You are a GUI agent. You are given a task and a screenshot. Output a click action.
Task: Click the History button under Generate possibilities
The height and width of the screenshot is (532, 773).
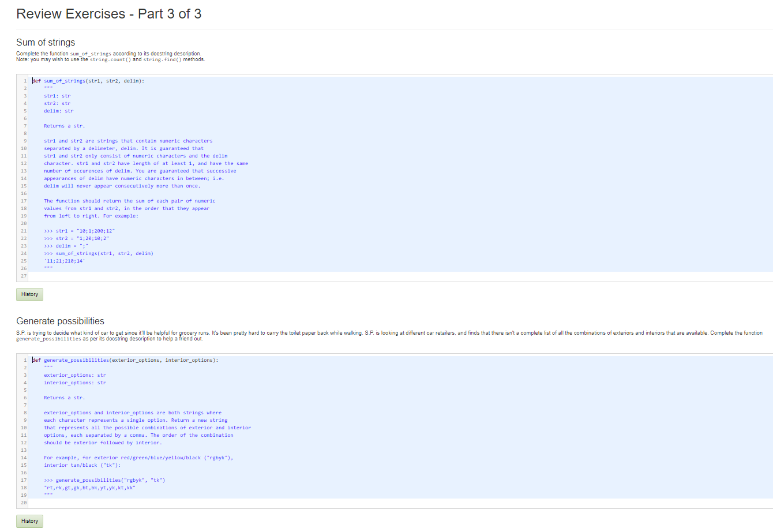[29, 521]
